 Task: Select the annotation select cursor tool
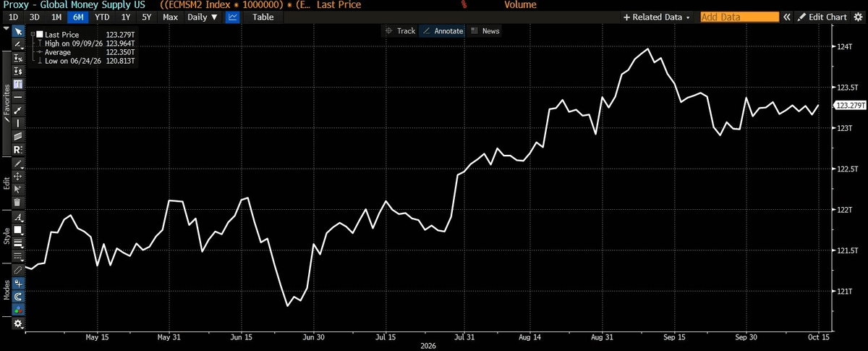(x=18, y=189)
